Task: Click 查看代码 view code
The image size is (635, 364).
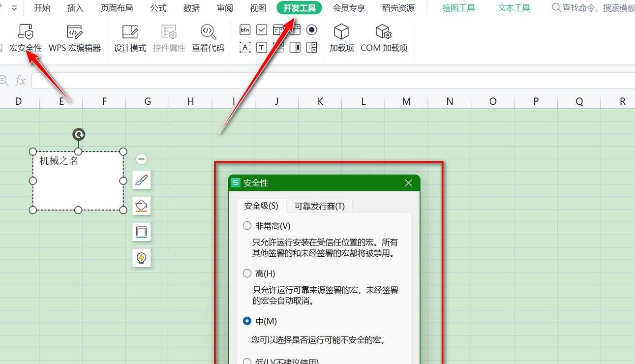Action: click(208, 38)
